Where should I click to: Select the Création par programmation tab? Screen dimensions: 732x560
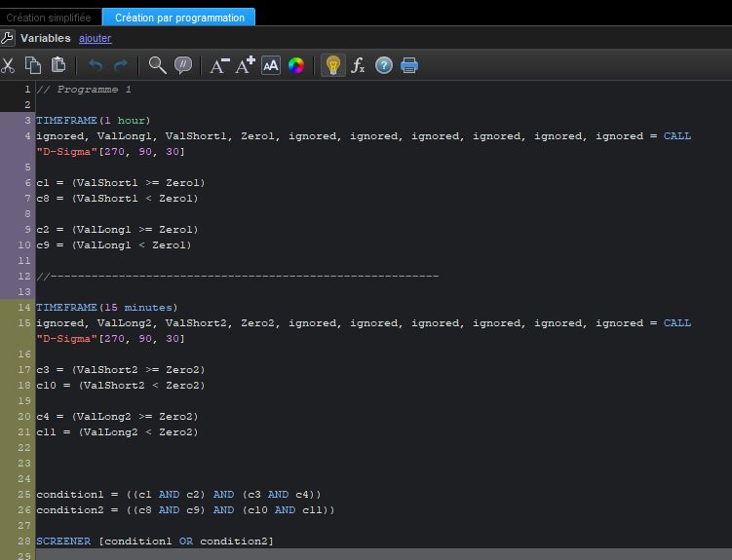coord(179,18)
